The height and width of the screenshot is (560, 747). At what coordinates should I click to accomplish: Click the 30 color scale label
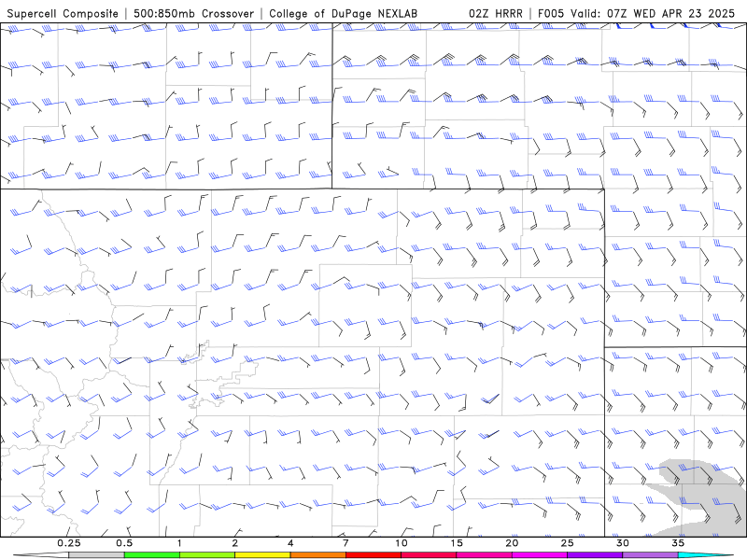pyautogui.click(x=622, y=543)
